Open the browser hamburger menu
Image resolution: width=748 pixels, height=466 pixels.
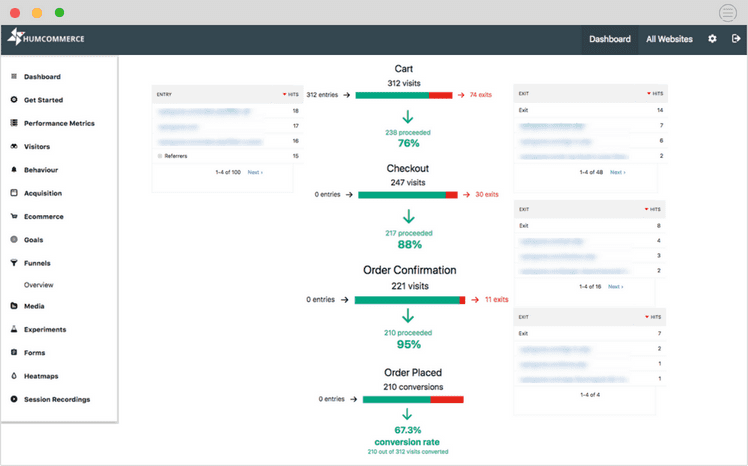click(x=728, y=13)
